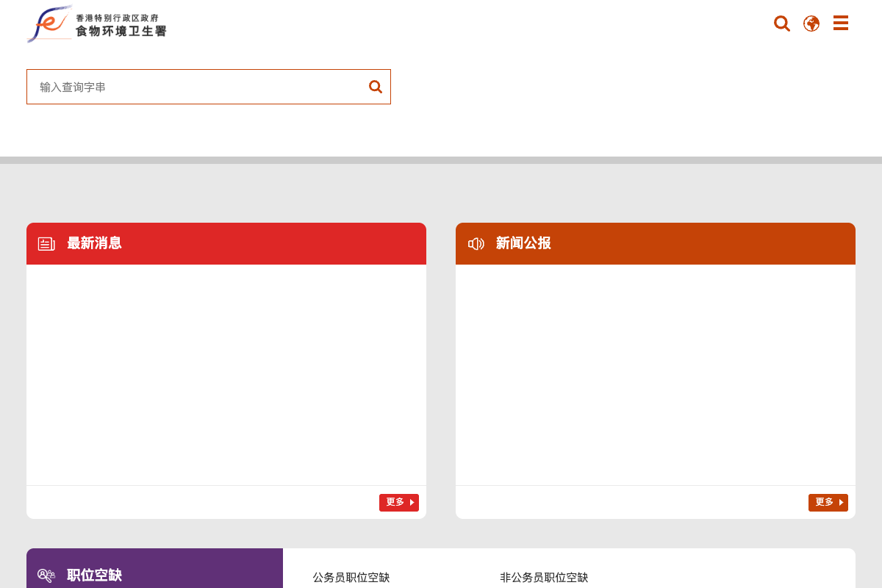Click the 食物环境卫生署 department name text
Viewport: 882px width, 588px height.
tap(121, 32)
